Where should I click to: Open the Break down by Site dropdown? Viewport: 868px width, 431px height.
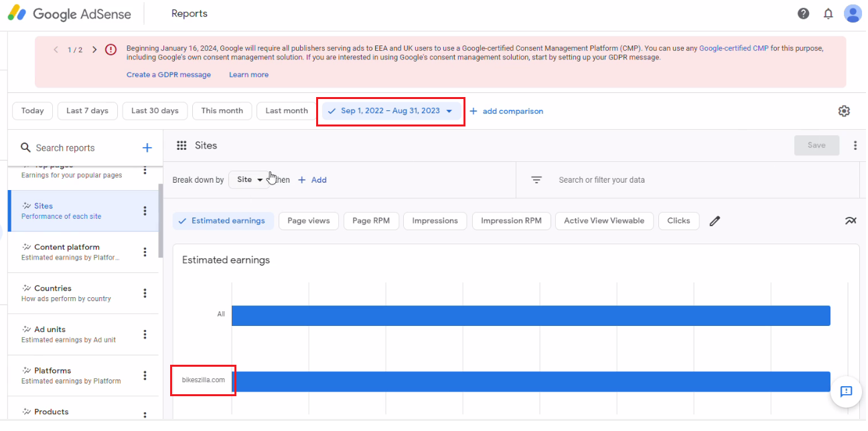[x=250, y=180]
